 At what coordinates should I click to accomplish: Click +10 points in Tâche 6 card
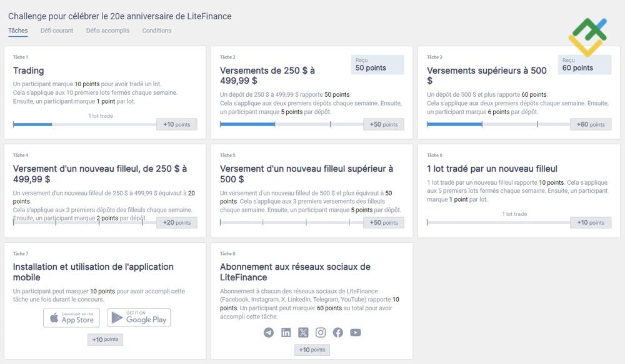[x=591, y=223]
